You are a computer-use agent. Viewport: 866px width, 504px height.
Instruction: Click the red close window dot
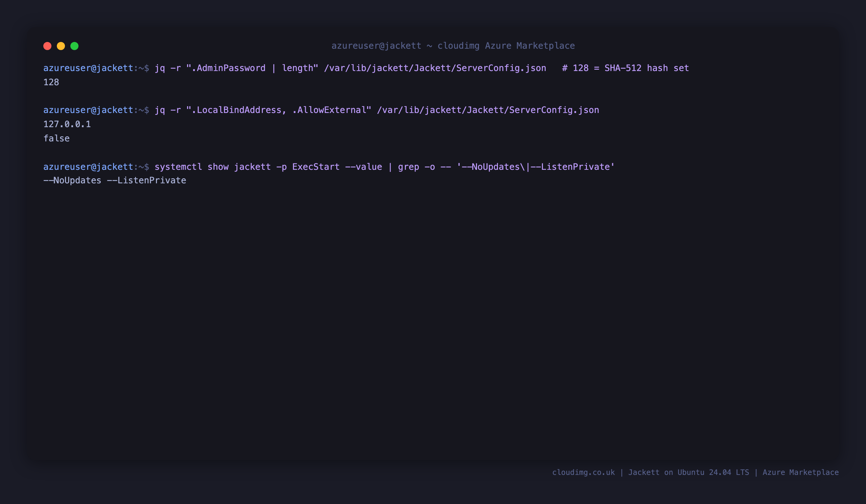point(47,46)
